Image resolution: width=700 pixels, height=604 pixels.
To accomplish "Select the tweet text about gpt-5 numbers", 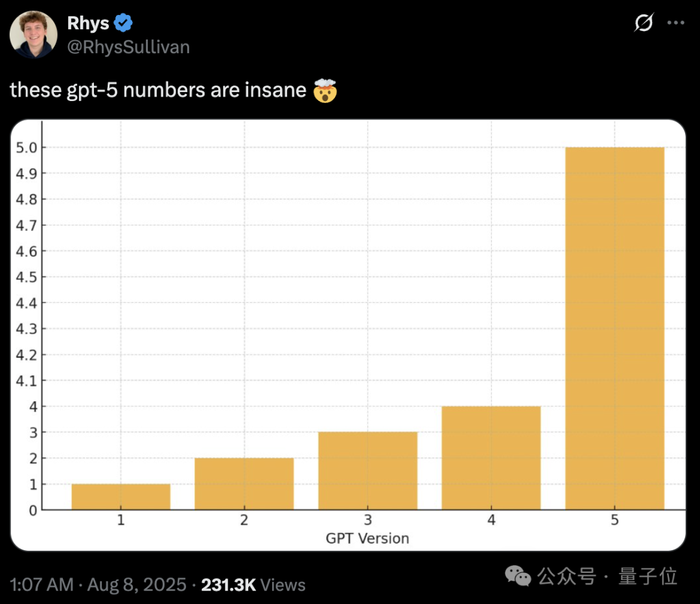I will (158, 90).
